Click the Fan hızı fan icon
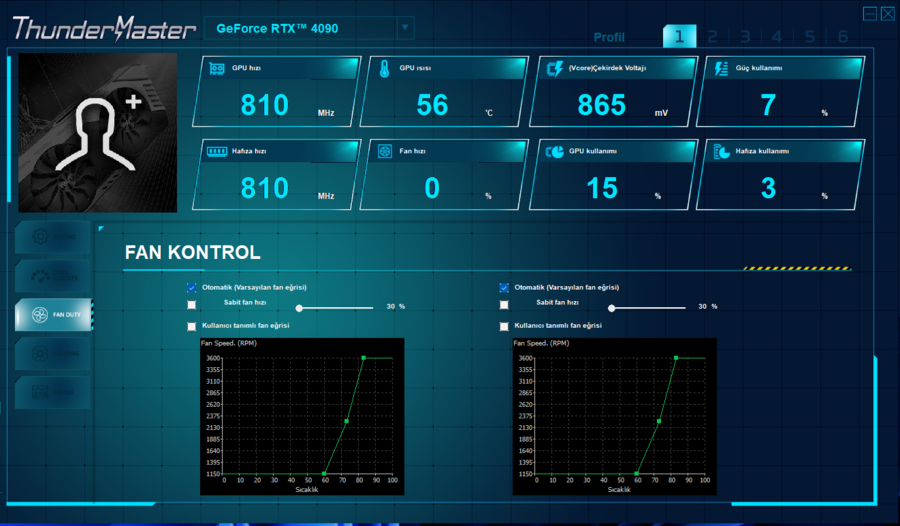The image size is (900, 526). [x=385, y=152]
